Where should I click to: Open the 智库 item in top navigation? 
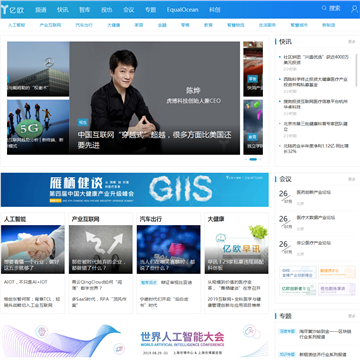tap(85, 10)
